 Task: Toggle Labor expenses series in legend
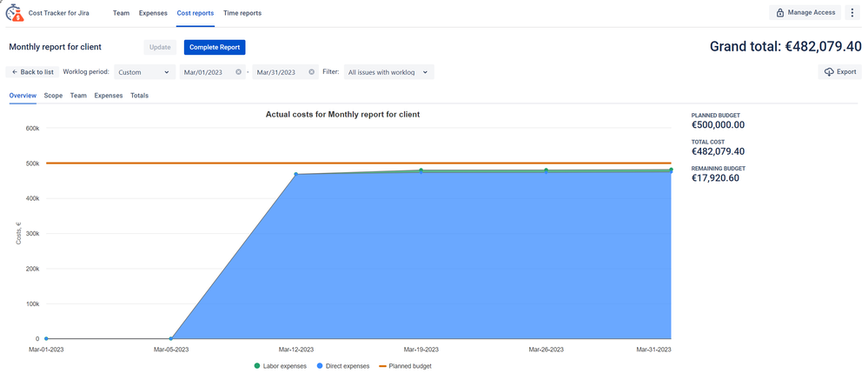(280, 366)
